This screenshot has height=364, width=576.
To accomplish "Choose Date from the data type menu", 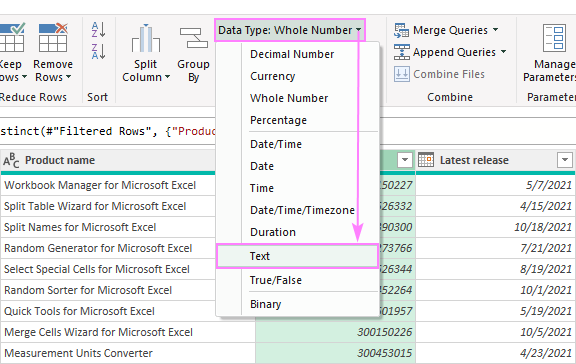I will point(262,166).
